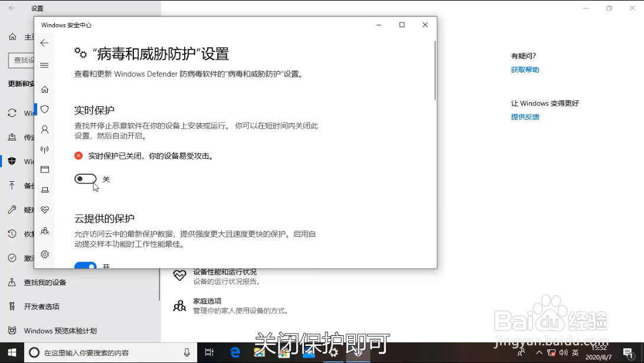The height and width of the screenshot is (363, 644).
Task: Select the Firewall & network protection icon
Action: tap(45, 149)
